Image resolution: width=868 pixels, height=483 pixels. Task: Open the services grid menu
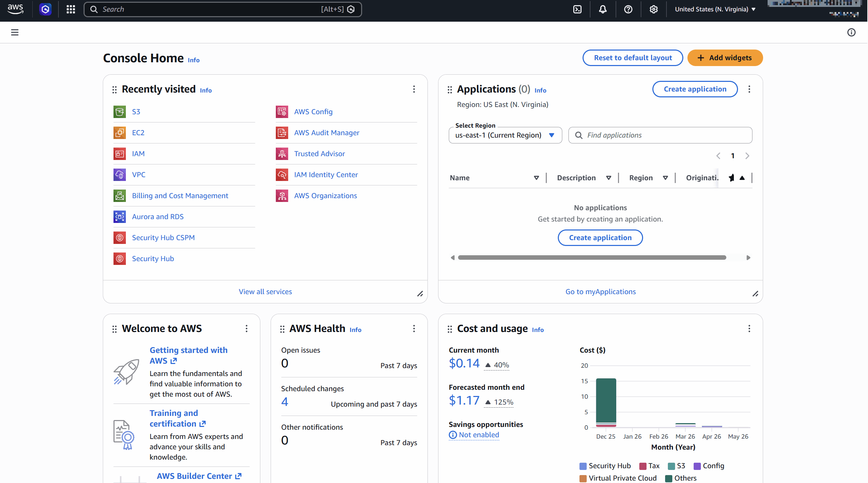[x=71, y=9]
